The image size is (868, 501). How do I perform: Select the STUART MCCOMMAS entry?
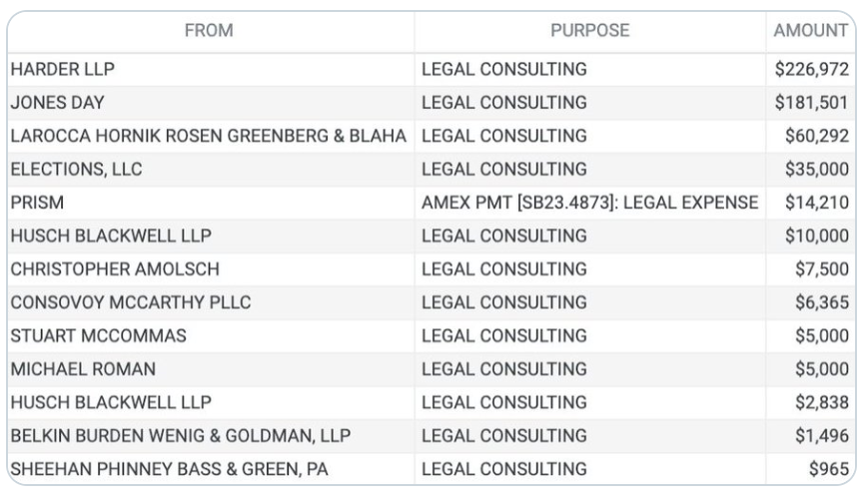pyautogui.click(x=98, y=336)
